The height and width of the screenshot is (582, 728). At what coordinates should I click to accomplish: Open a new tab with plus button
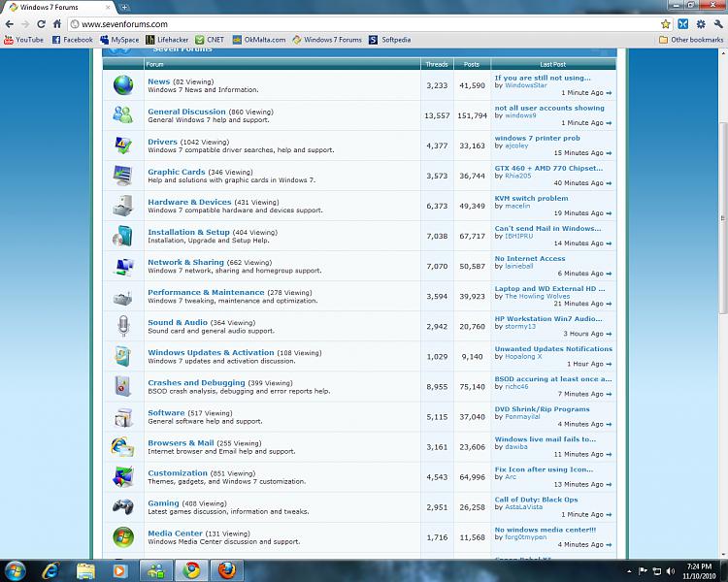click(x=124, y=7)
